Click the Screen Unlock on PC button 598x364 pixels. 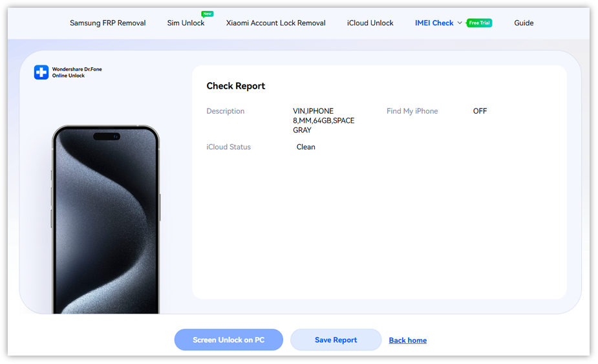click(228, 339)
